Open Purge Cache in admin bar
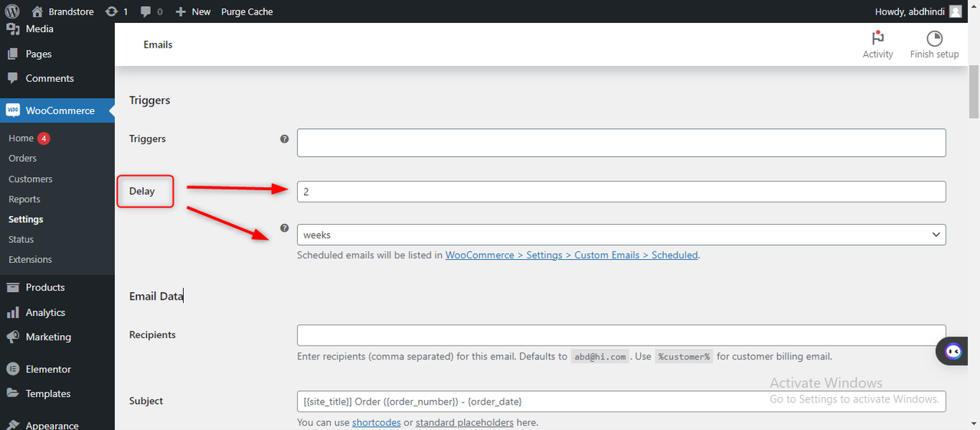 247,11
